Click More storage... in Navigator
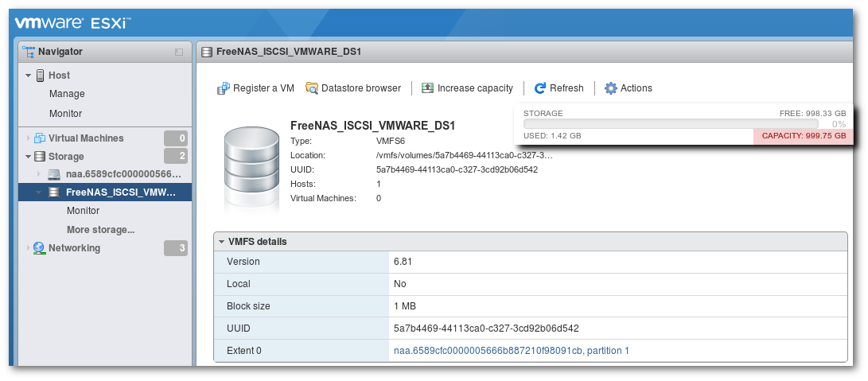 click(100, 230)
